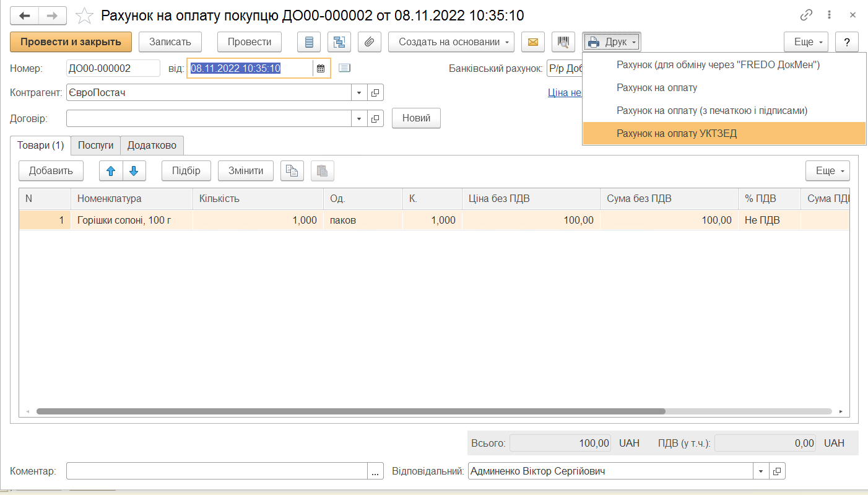Image resolution: width=868 pixels, height=495 pixels.
Task: Click the Контрагент field ЄвроПостач
Action: [x=209, y=93]
